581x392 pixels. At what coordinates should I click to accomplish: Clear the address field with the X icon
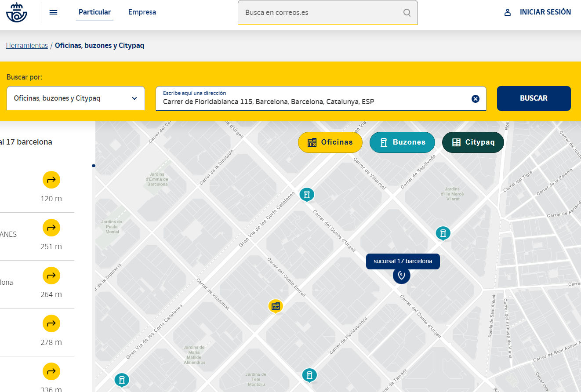476,99
